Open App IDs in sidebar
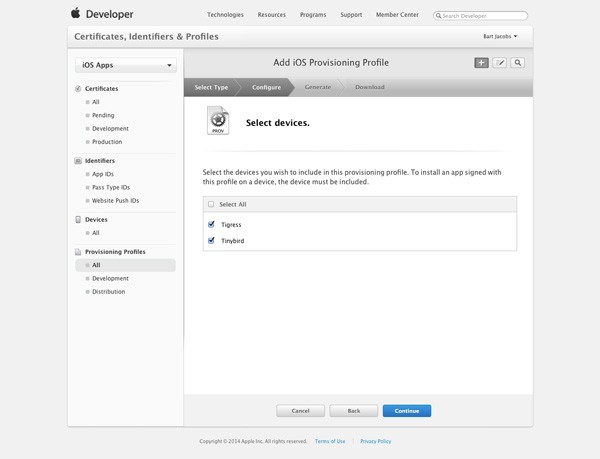 point(103,174)
